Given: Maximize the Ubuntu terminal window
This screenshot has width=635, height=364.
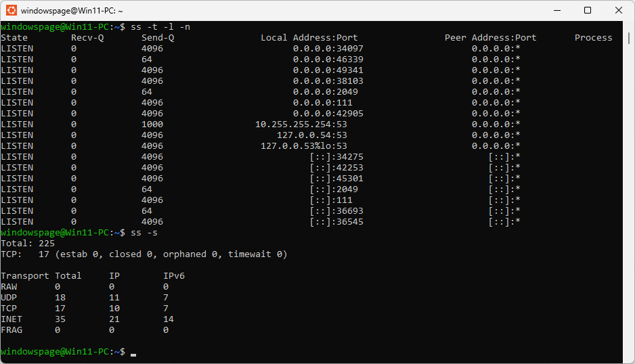Looking at the screenshot, I should pos(588,11).
